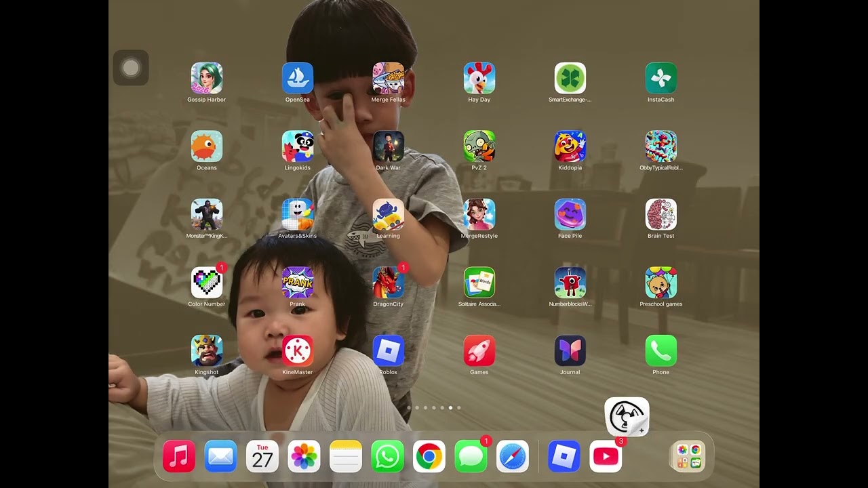Open Messages in the dock
The height and width of the screenshot is (488, 868).
click(471, 457)
